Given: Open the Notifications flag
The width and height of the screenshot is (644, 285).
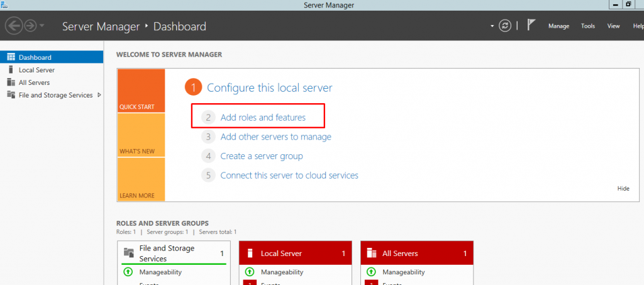Looking at the screenshot, I should click(x=531, y=25).
